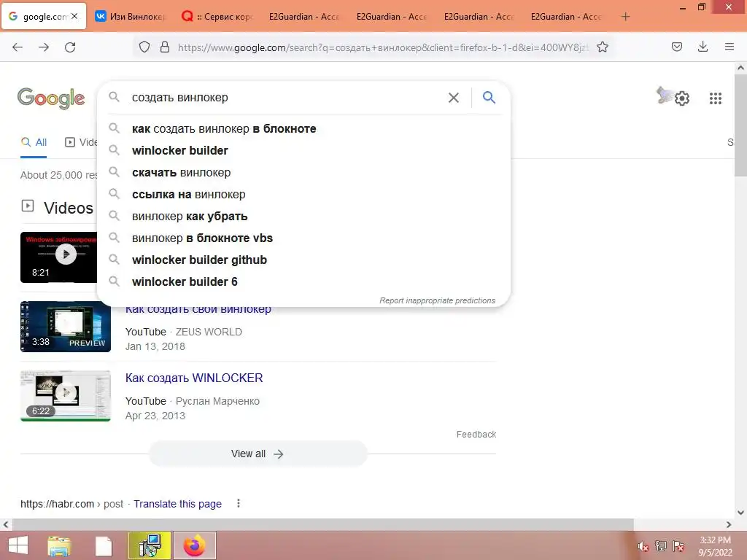This screenshot has width=747, height=560.
Task: Open File Explorer from taskbar
Action: tap(59, 545)
